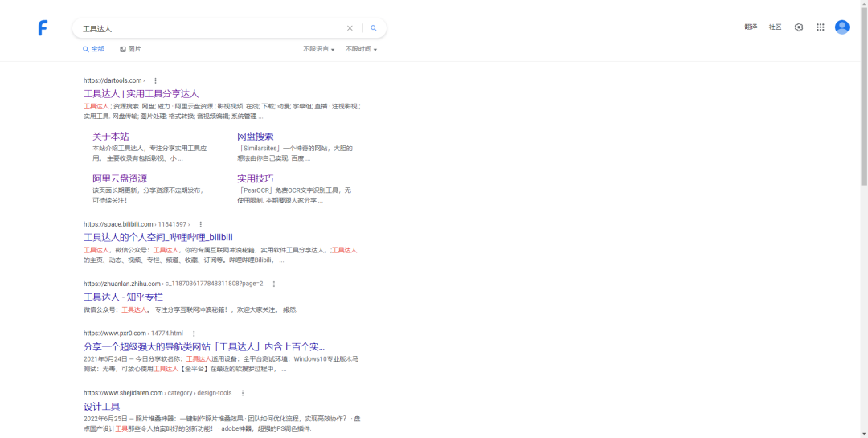
Task: Click the magnifier search button
Action: click(x=374, y=28)
